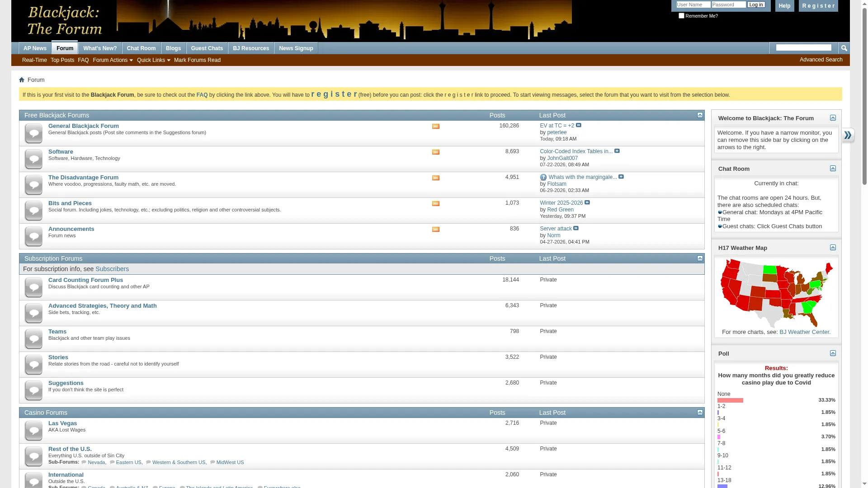This screenshot has height=488, width=868.
Task: Click the Stories forum status icon
Action: [33, 365]
